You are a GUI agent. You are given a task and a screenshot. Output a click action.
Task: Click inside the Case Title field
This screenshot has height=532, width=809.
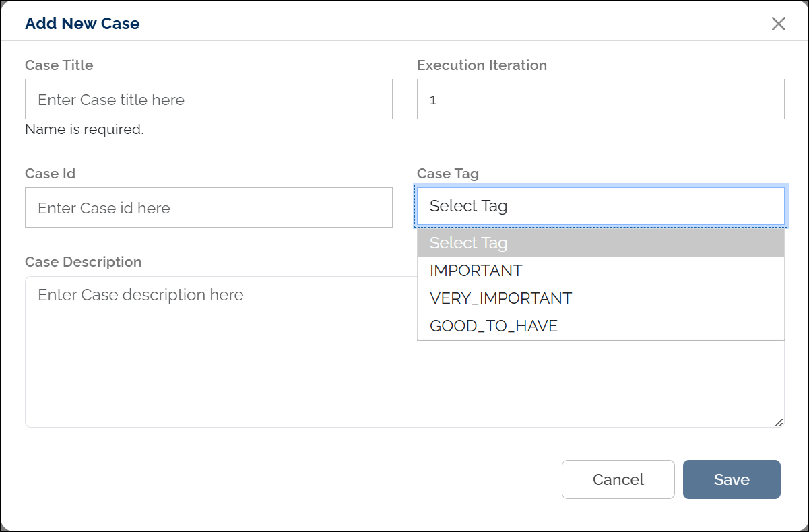(x=209, y=98)
